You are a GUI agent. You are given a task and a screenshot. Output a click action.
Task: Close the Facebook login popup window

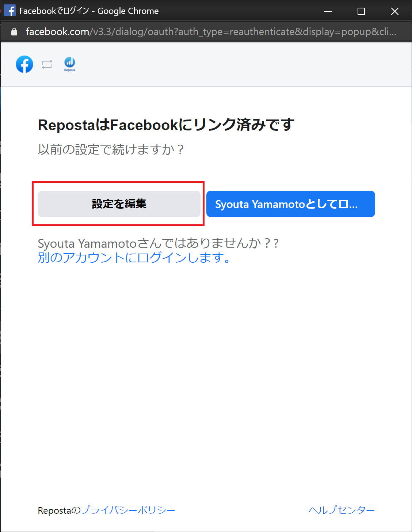[x=395, y=11]
